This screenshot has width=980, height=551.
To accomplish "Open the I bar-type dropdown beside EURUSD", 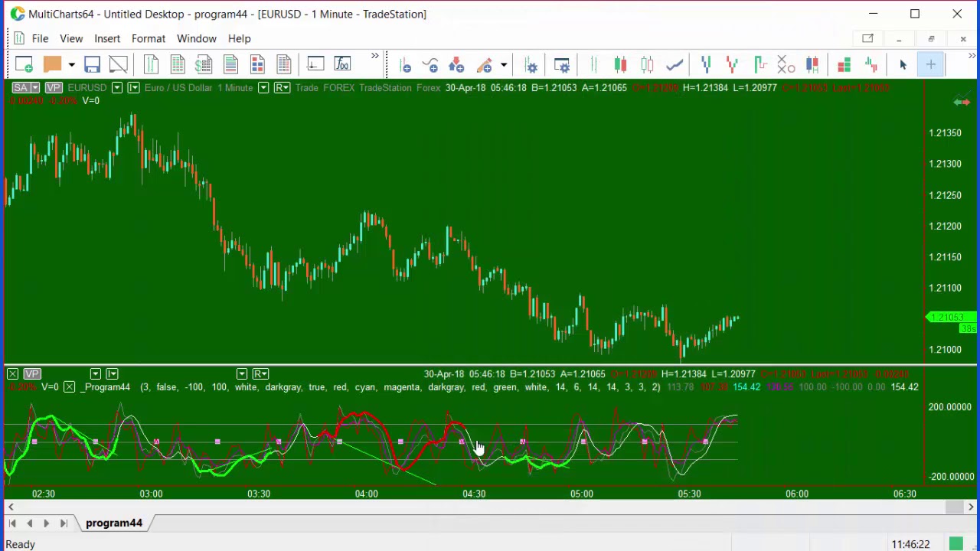I will click(133, 88).
